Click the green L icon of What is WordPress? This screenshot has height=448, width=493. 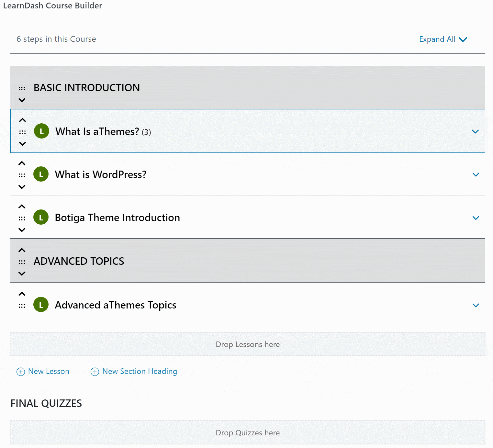tap(41, 174)
